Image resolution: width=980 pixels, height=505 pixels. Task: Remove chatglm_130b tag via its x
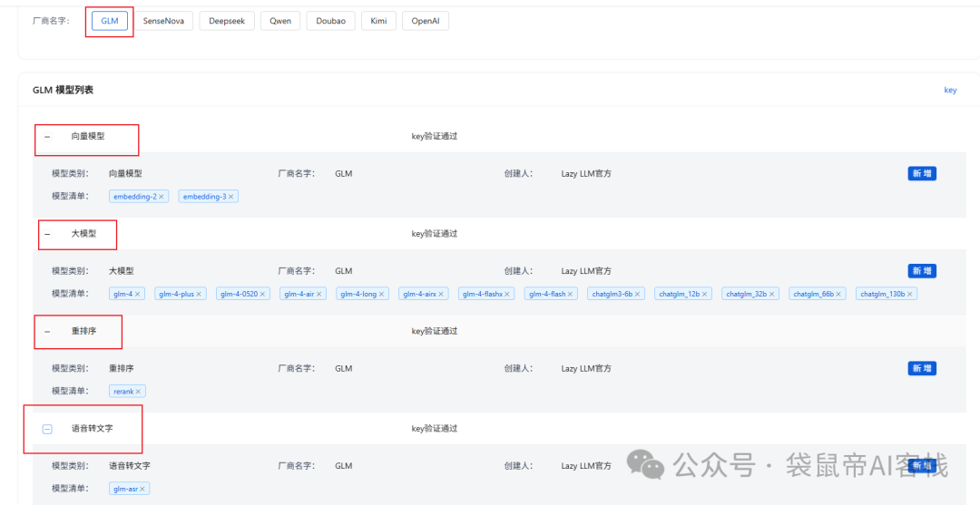click(910, 294)
